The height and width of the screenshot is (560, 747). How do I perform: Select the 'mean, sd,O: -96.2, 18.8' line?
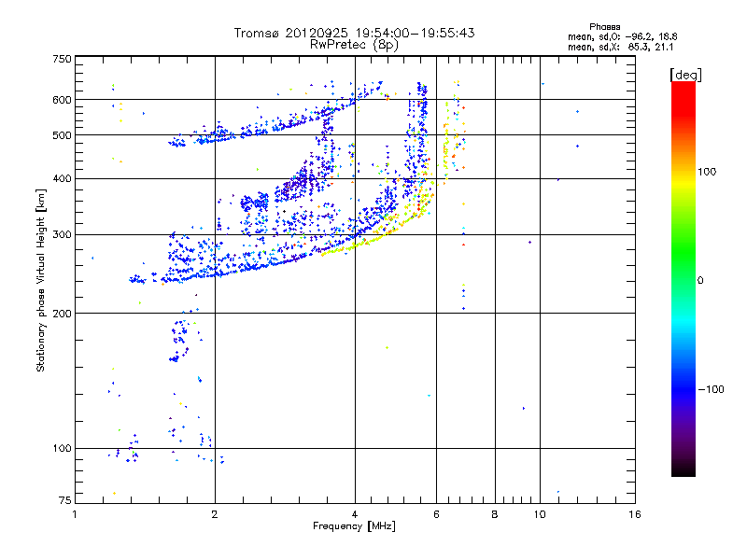[622, 36]
